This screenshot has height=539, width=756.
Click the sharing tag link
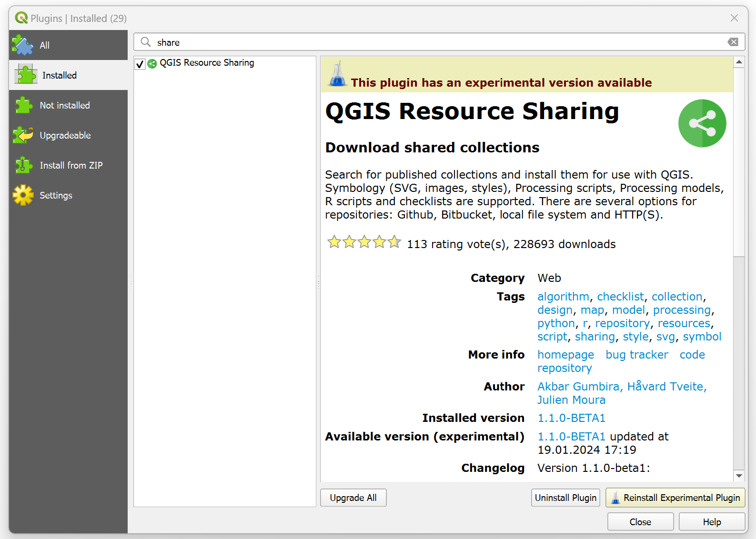pos(595,337)
